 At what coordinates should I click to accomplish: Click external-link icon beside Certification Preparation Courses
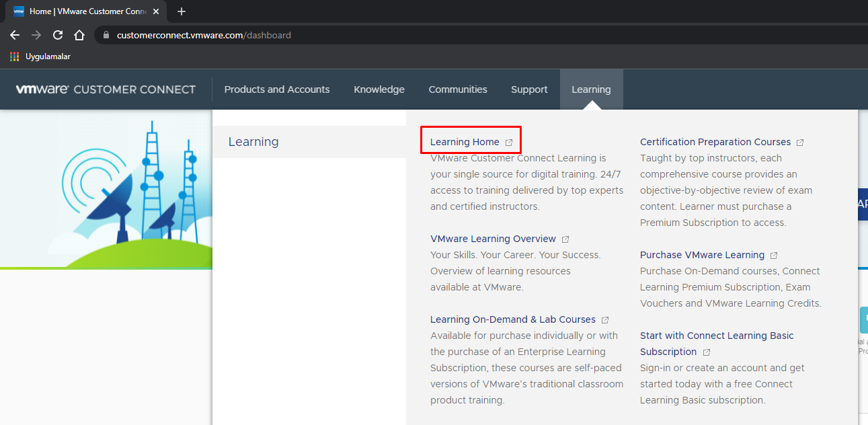800,143
